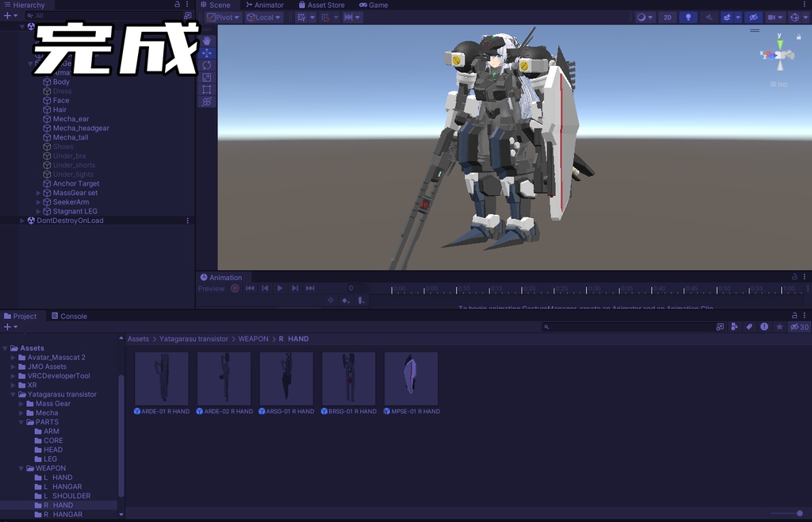Click the Hierarchy panel lock icon
The image size is (812, 522).
[177, 4]
